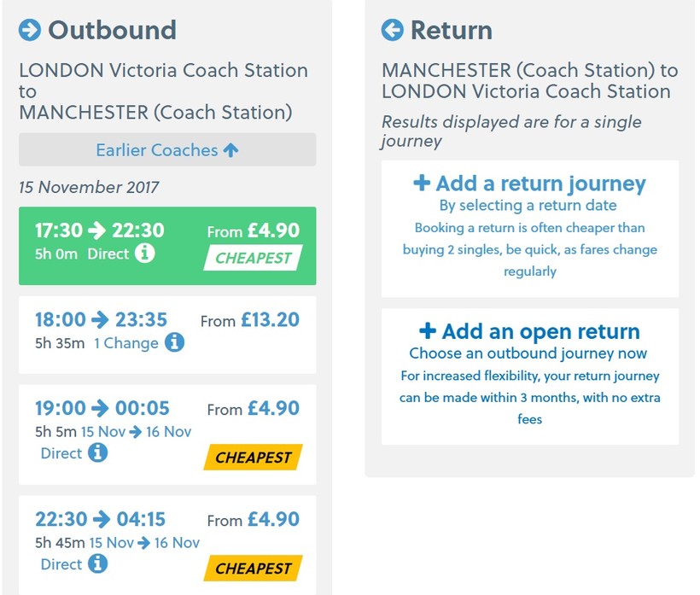Click Add a return journey heading
The width and height of the screenshot is (700, 595).
[540, 184]
